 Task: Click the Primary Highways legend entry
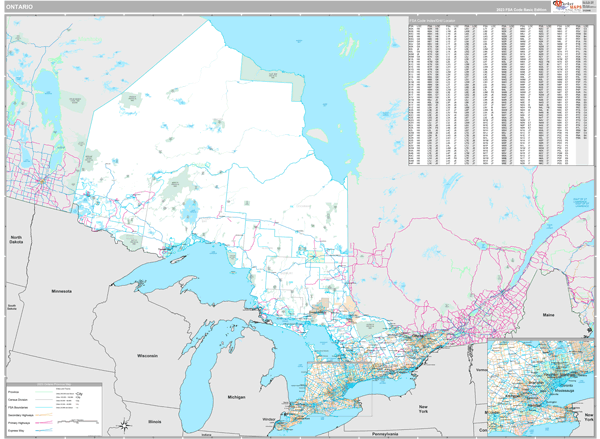tap(19, 423)
